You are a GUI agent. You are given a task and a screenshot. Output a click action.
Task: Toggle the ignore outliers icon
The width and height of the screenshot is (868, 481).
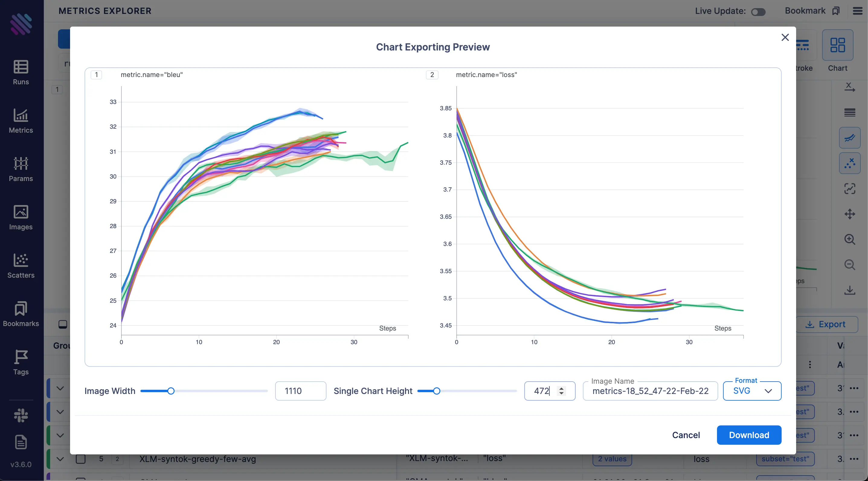pyautogui.click(x=850, y=163)
